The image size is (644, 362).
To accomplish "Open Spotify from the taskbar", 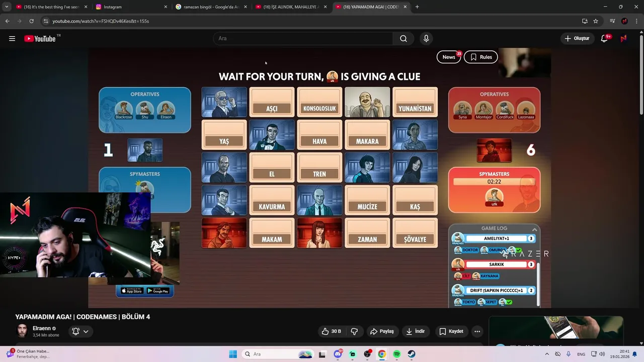I will (x=396, y=354).
